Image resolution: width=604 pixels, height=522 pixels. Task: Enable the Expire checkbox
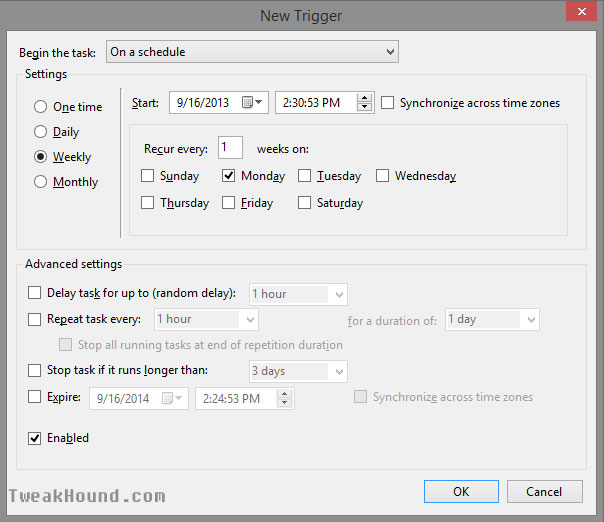click(34, 397)
